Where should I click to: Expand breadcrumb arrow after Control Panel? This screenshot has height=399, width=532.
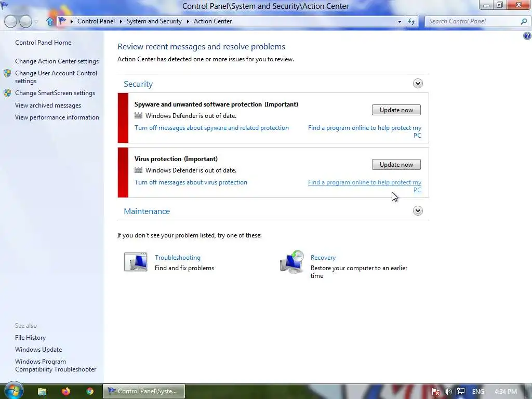click(x=121, y=21)
